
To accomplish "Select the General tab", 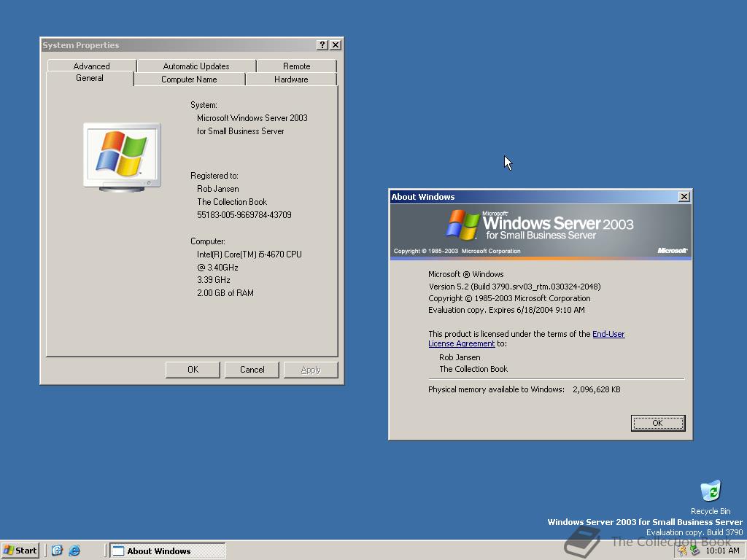I will [x=90, y=78].
